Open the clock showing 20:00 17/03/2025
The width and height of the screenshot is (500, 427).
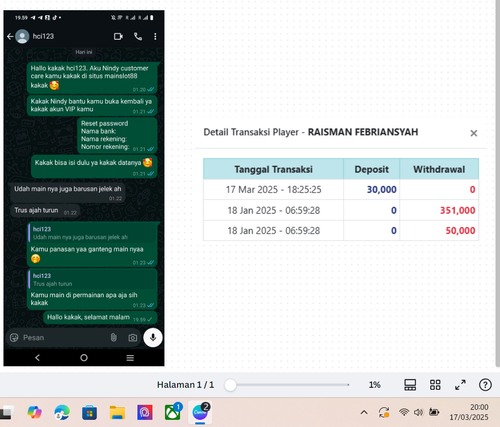pyautogui.click(x=469, y=412)
